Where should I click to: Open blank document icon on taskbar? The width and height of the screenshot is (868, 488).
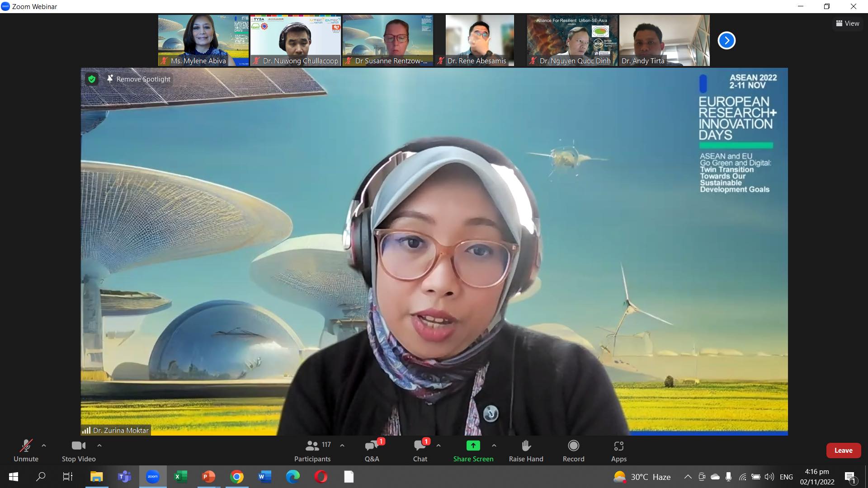[x=349, y=477]
